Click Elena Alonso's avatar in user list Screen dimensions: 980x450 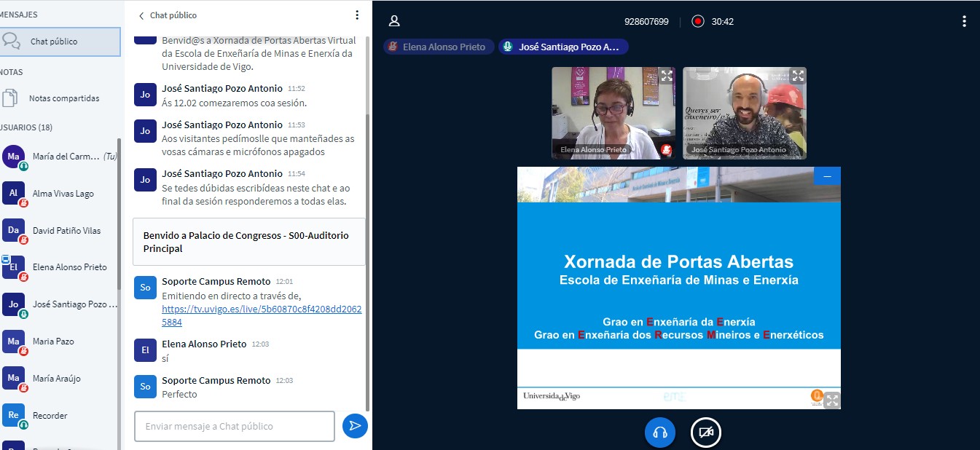(13, 267)
